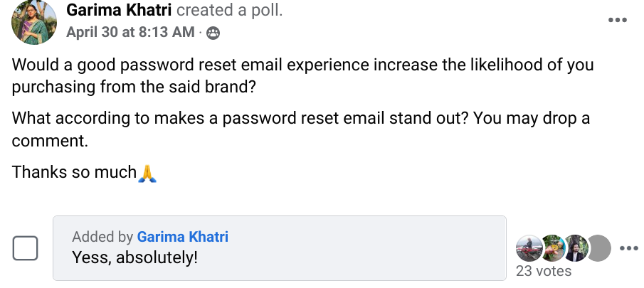Click the 'You may drop a comment' paragraph
This screenshot has width=644, height=288.
300,129
